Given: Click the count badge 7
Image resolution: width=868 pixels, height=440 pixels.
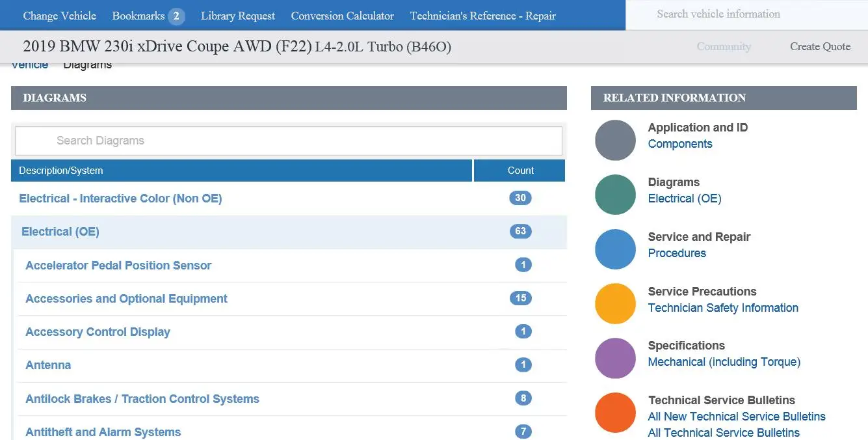Looking at the screenshot, I should point(523,431).
